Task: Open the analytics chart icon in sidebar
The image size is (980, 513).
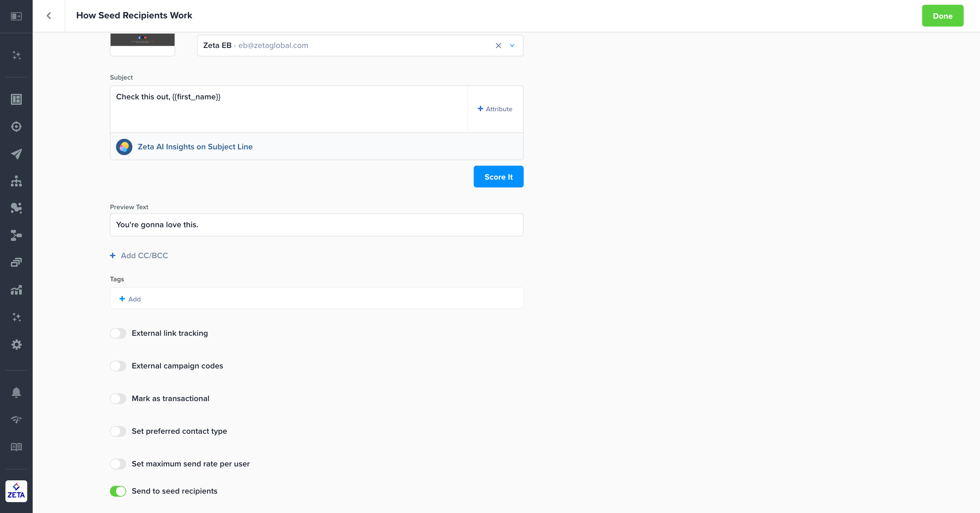Action: 16,290
